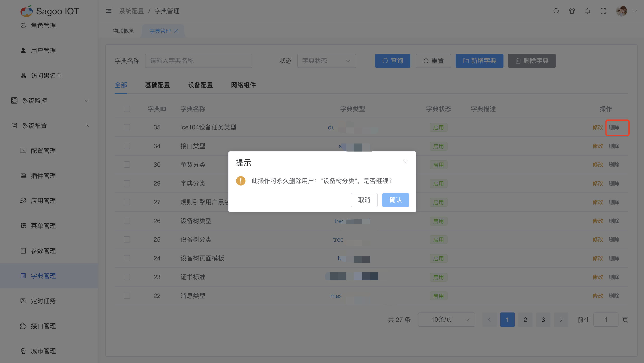Go to pagination page 2

[525, 319]
